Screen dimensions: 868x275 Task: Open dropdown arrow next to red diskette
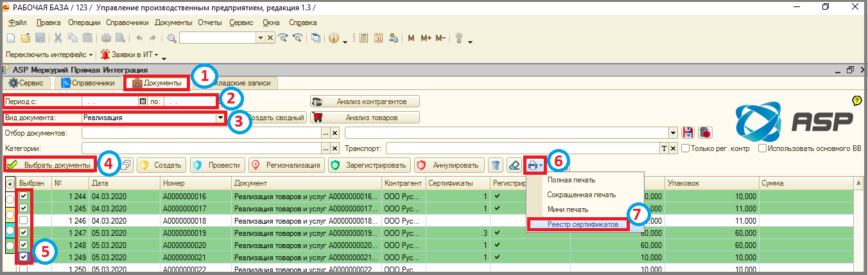pyautogui.click(x=673, y=133)
